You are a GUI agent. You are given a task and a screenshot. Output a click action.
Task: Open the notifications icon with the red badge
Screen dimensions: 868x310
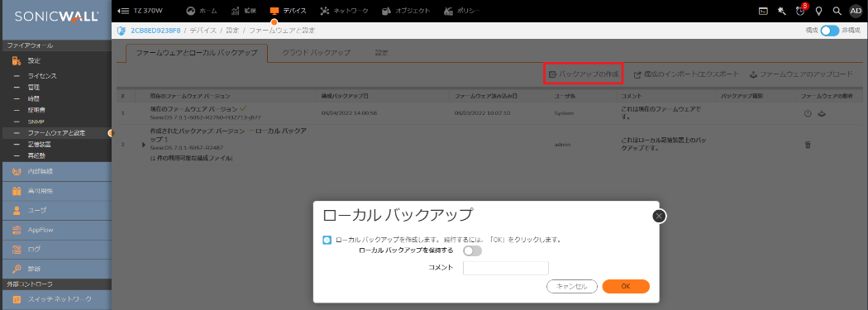pos(800,10)
